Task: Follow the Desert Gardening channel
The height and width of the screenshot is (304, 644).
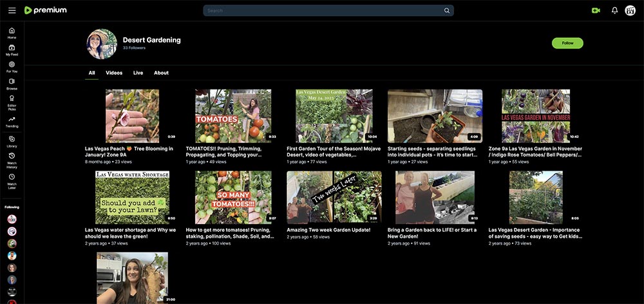Action: click(x=567, y=43)
